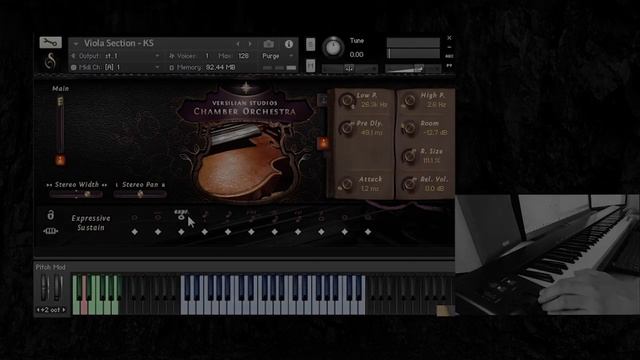Click the camera snapshot icon
640x360 pixels.
269,44
